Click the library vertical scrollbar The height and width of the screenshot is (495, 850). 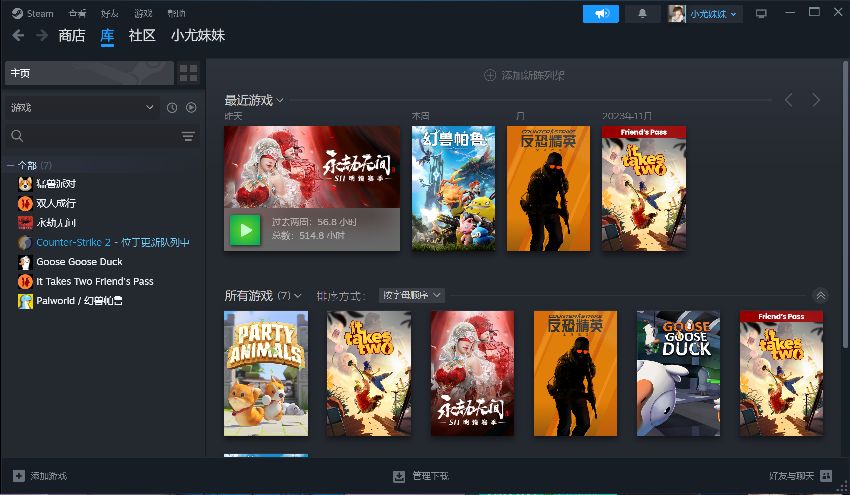(845, 203)
